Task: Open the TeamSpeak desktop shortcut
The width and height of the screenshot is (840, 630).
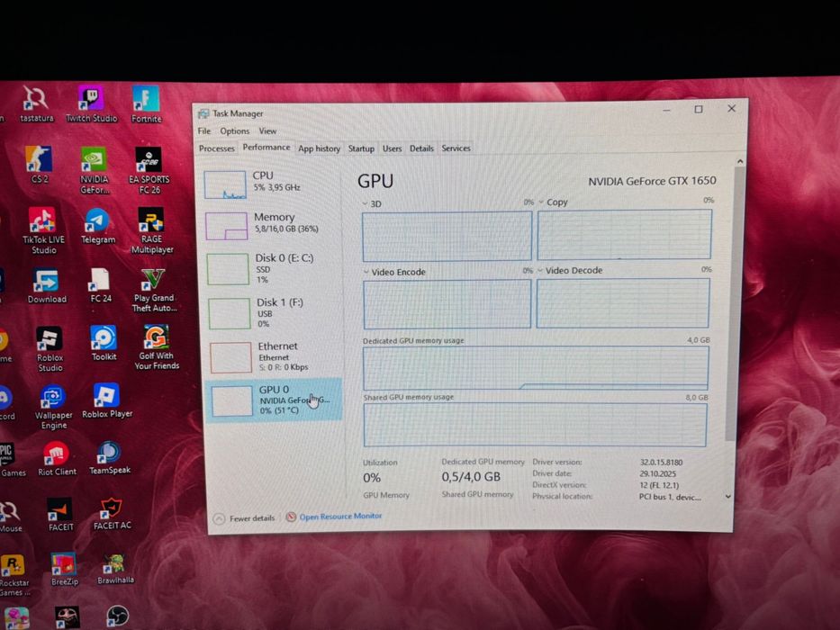Action: point(109,457)
